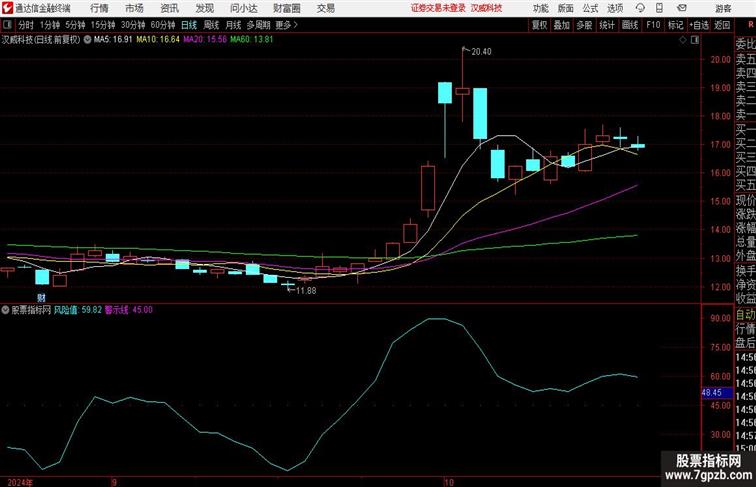
Task: Click the 9 month marker on the timeline
Action: coord(114,482)
